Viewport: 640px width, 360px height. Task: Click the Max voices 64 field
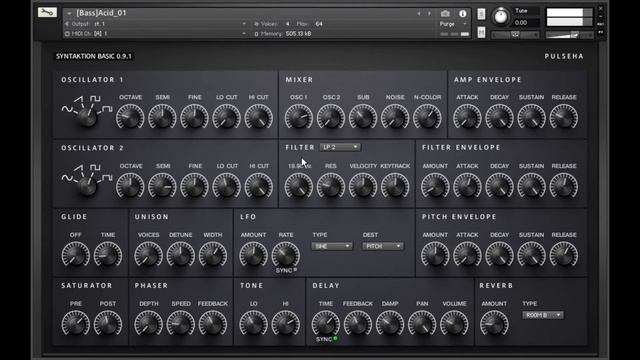coord(319,24)
